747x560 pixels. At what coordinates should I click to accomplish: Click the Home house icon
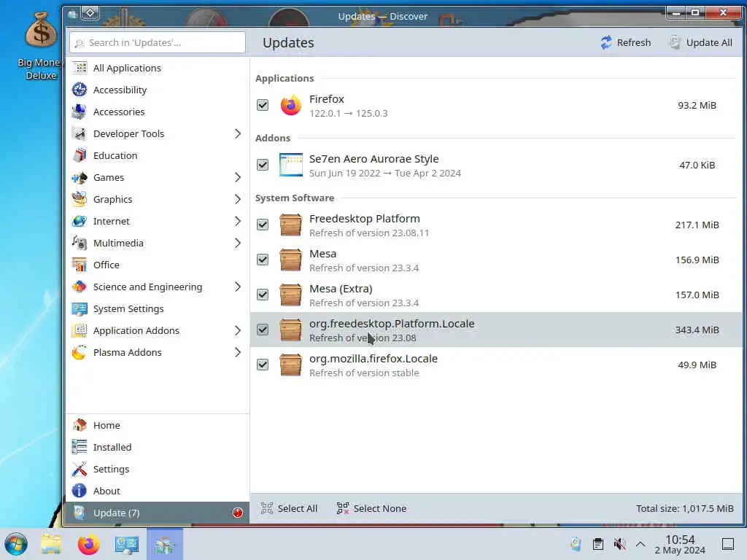[x=80, y=425]
